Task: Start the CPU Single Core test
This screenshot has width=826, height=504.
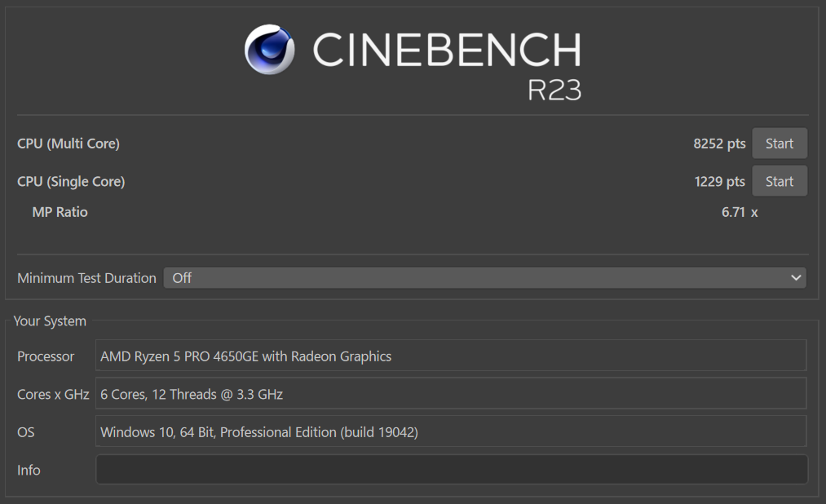Action: coord(780,181)
